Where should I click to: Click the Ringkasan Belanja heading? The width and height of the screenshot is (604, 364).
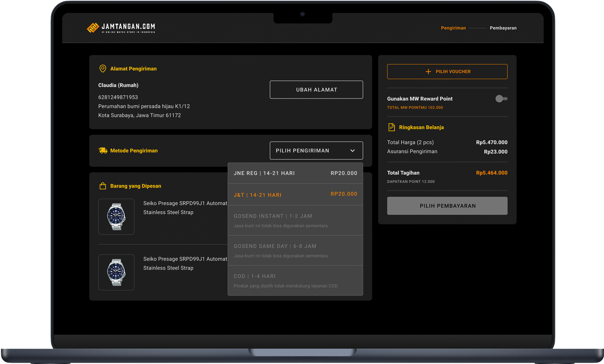coord(421,127)
